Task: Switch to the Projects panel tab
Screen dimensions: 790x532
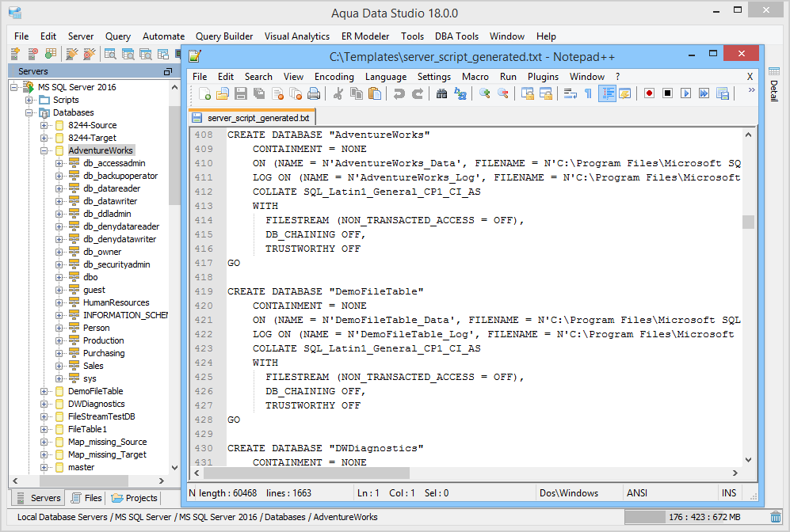Action: pos(135,498)
